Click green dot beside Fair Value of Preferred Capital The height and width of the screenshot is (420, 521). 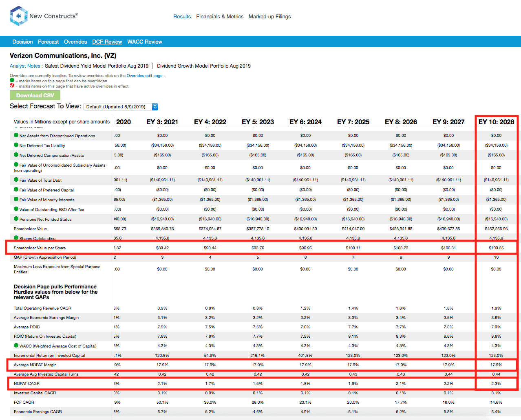coord(16,189)
